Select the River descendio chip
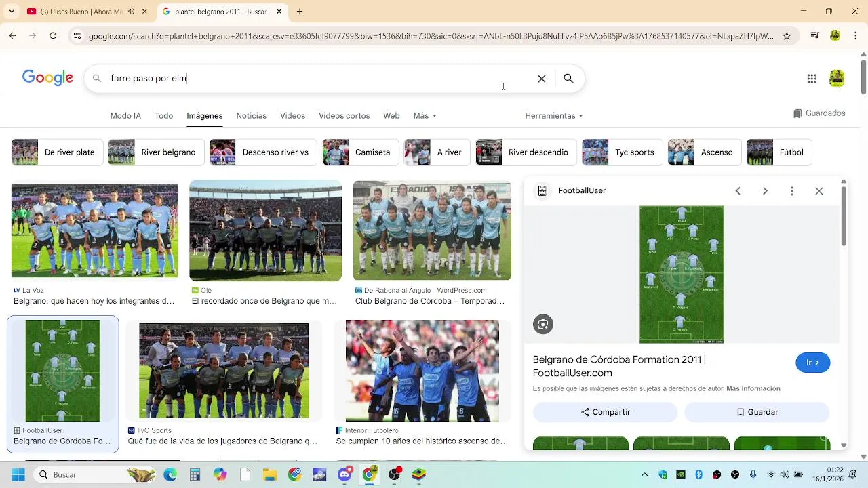 pyautogui.click(x=526, y=152)
